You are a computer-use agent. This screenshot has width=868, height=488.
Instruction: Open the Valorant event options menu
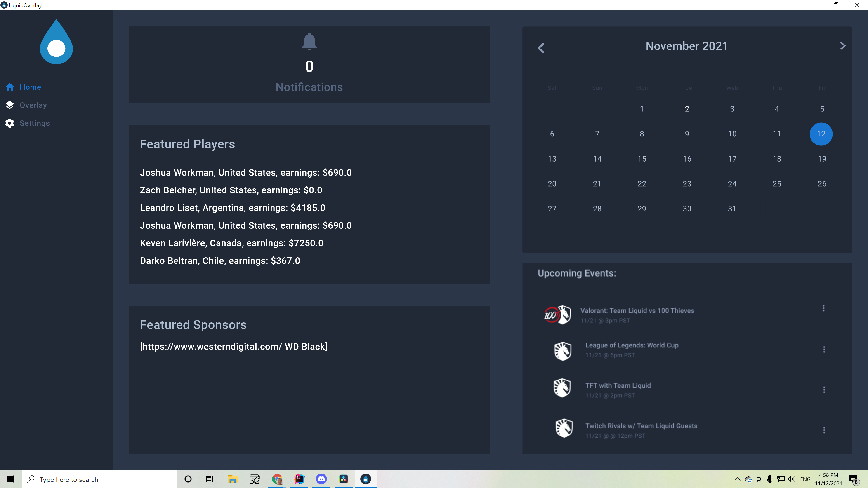coord(823,308)
